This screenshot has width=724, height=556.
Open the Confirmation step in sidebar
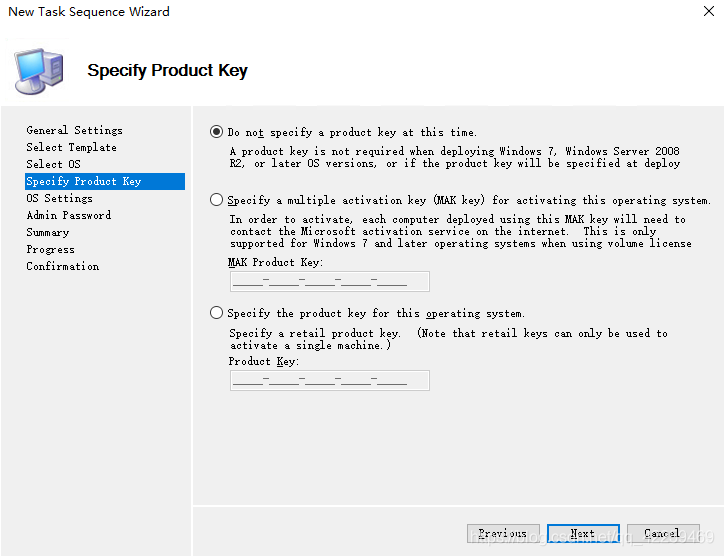62,266
